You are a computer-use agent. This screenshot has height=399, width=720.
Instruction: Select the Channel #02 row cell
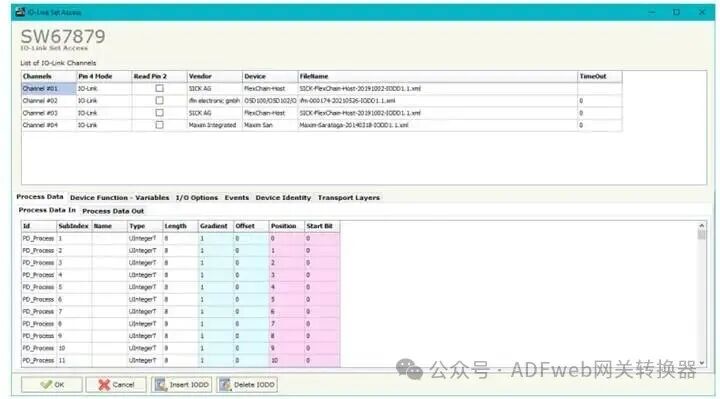coord(49,101)
